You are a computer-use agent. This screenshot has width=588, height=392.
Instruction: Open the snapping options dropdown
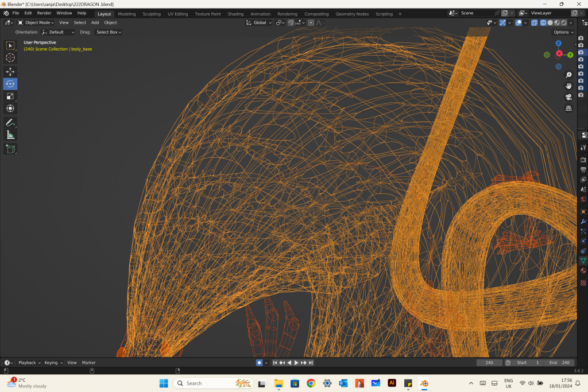300,23
